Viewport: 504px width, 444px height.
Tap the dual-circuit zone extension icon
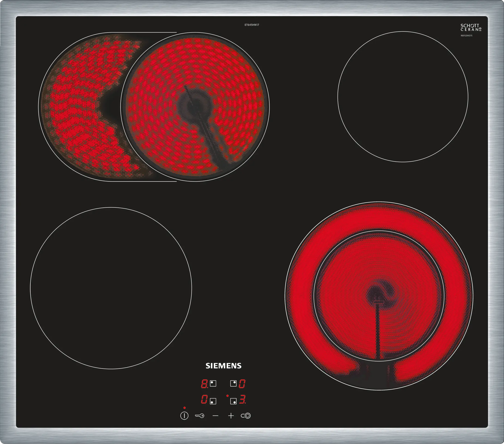[x=246, y=416]
